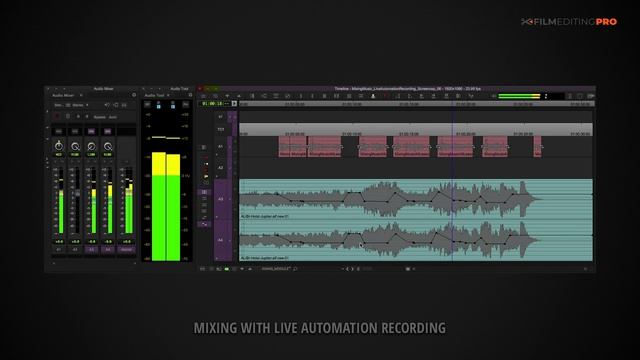Adjust the A2 pan knob
The image size is (640, 360).
pyautogui.click(x=75, y=146)
